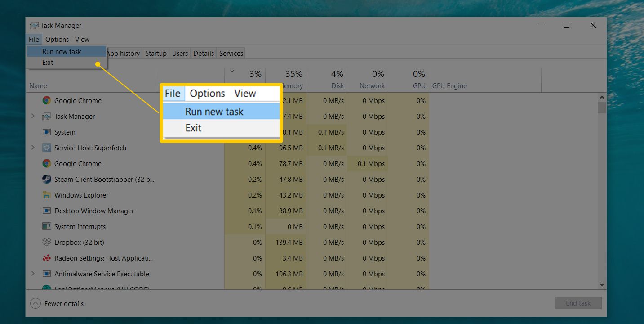Click the Windows Explorer folder icon
The width and height of the screenshot is (644, 324).
click(46, 195)
